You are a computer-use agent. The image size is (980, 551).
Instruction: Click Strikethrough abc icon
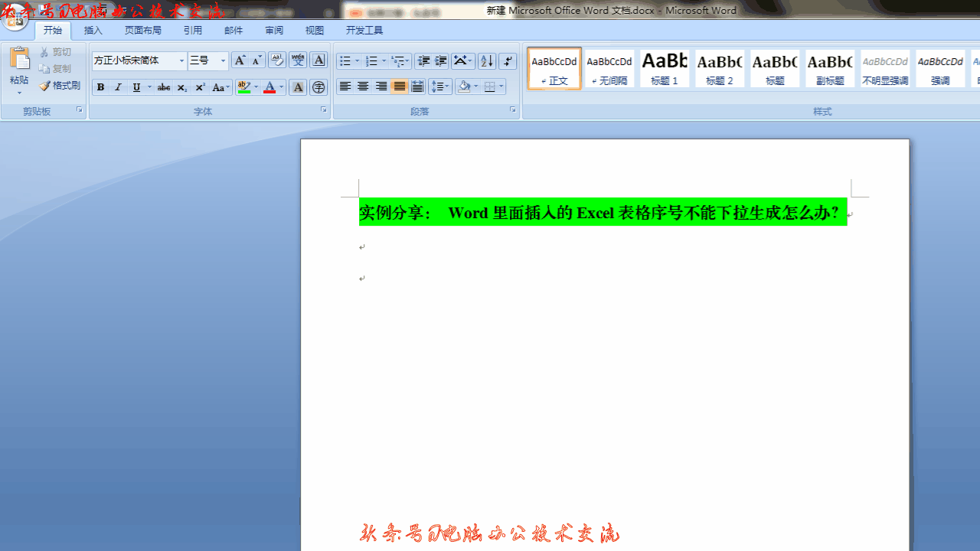(164, 87)
